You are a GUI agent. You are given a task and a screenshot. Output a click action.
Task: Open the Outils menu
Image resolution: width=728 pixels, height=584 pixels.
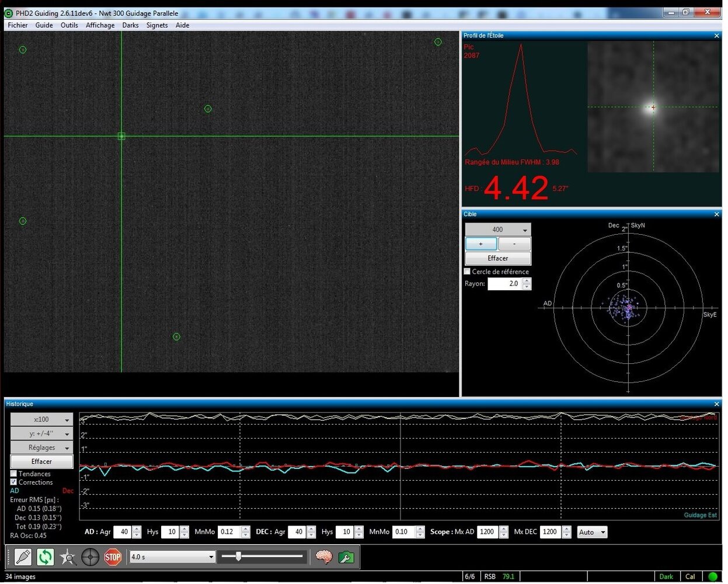(69, 25)
